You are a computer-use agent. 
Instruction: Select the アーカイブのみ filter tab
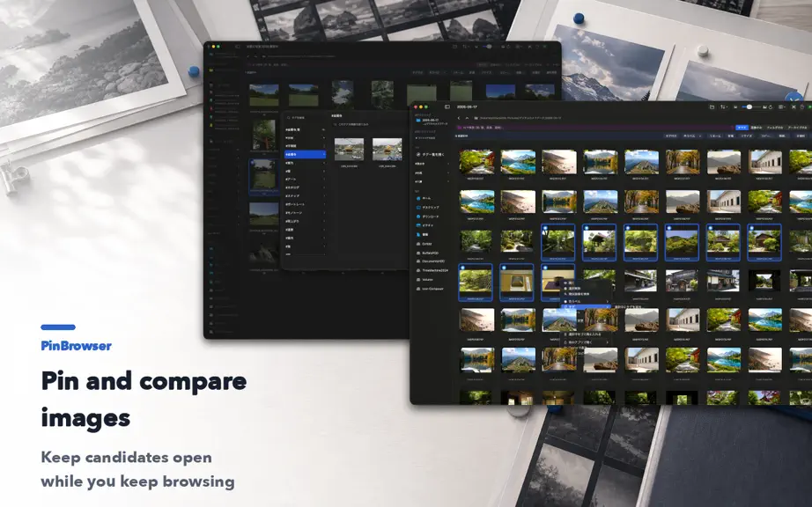coord(798,128)
